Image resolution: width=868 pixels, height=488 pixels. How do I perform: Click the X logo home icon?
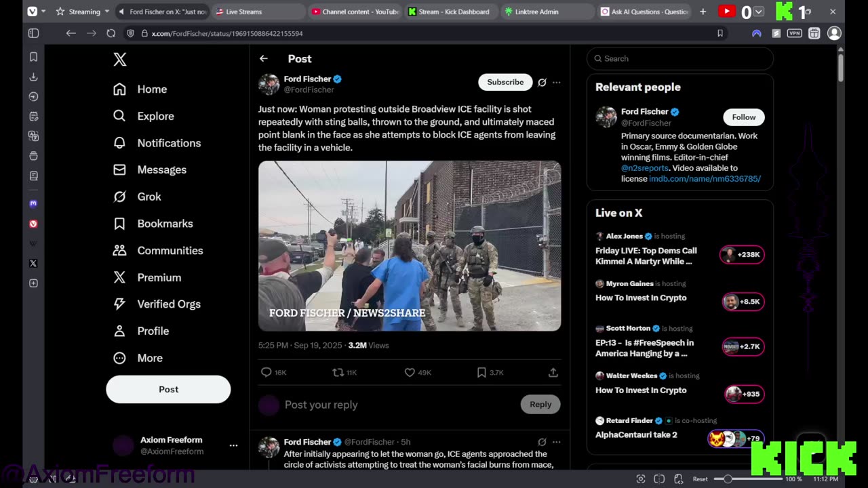pos(120,60)
